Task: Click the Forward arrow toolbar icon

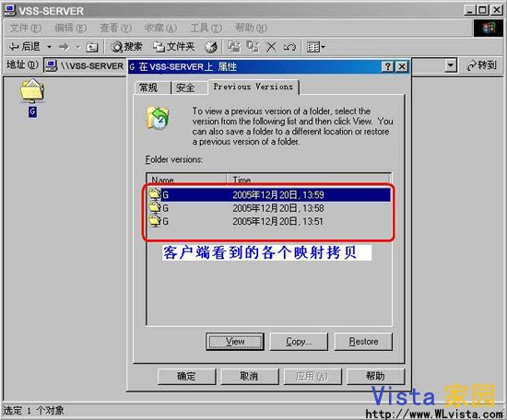Action: pyautogui.click(x=64, y=48)
